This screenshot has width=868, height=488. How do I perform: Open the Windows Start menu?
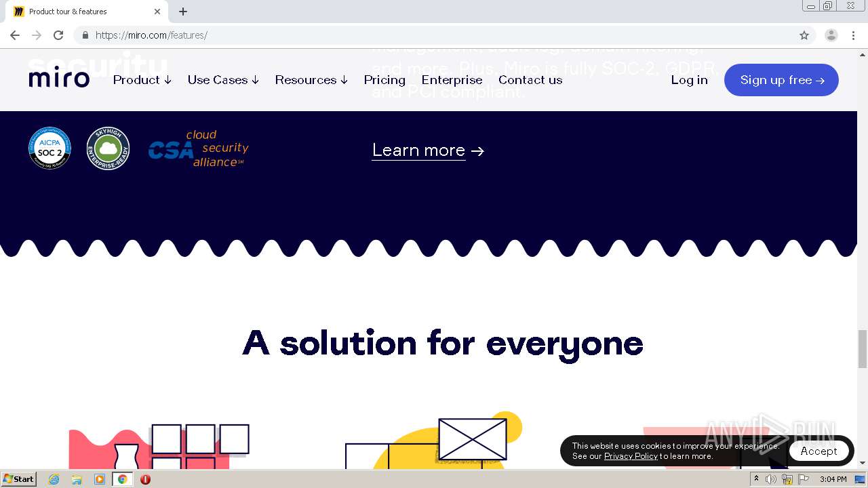tap(19, 479)
